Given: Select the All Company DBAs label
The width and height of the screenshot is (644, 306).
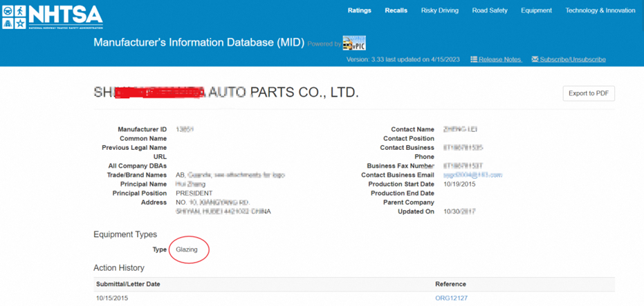Looking at the screenshot, I should [138, 166].
